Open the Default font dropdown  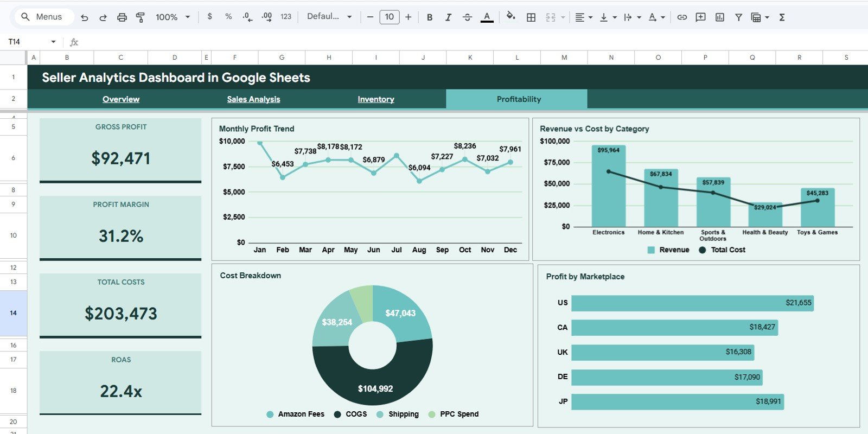(x=329, y=17)
